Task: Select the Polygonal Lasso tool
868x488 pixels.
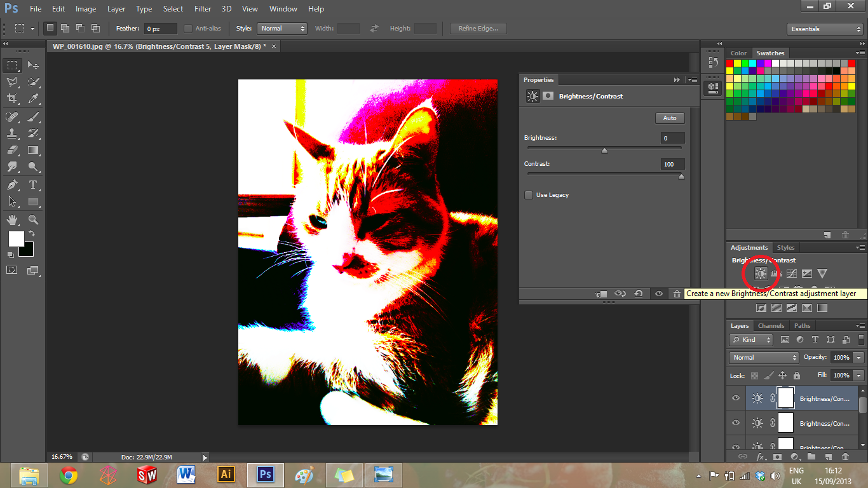Action: 12,83
